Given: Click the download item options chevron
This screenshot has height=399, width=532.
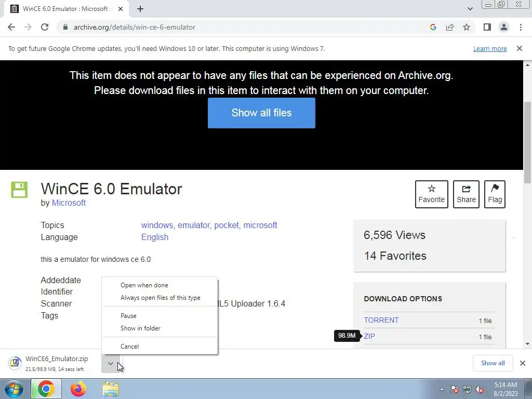Looking at the screenshot, I should [111, 364].
